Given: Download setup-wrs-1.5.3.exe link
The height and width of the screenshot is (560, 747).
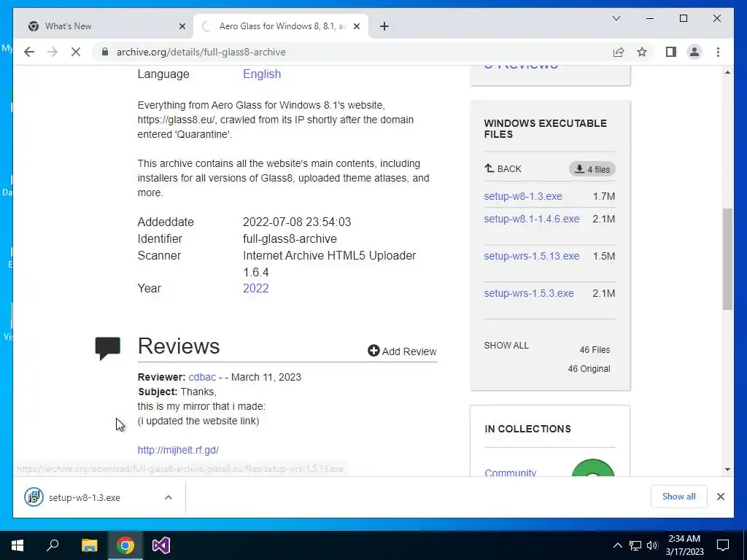Looking at the screenshot, I should point(529,293).
